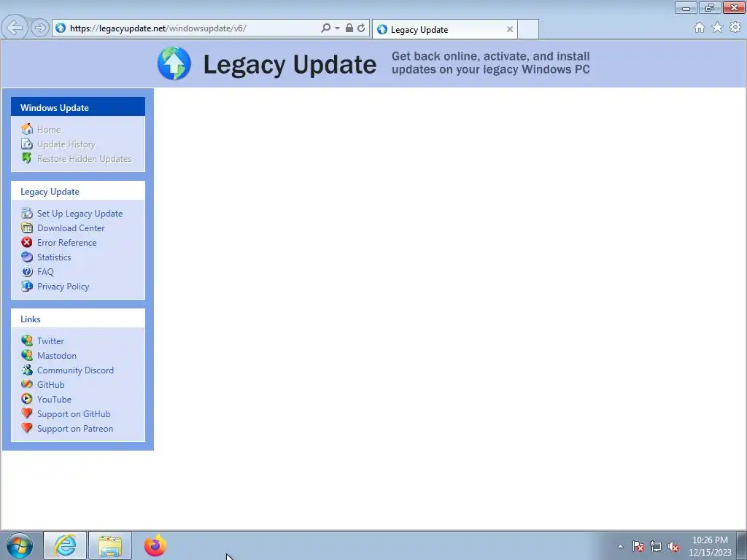Viewport: 747px width, 560px height.
Task: Click the green arrow icon beside Restore Hidden Updates
Action: coord(27,158)
